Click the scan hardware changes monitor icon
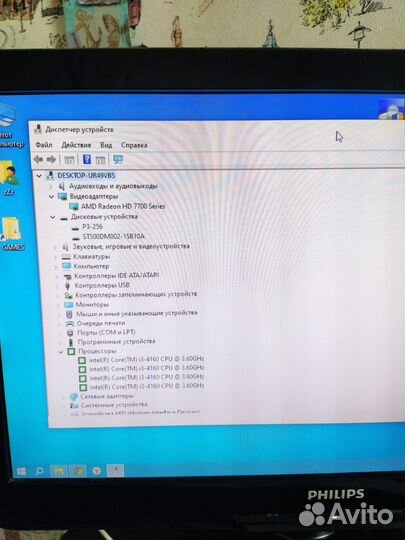This screenshot has height=540, width=405. (118, 159)
